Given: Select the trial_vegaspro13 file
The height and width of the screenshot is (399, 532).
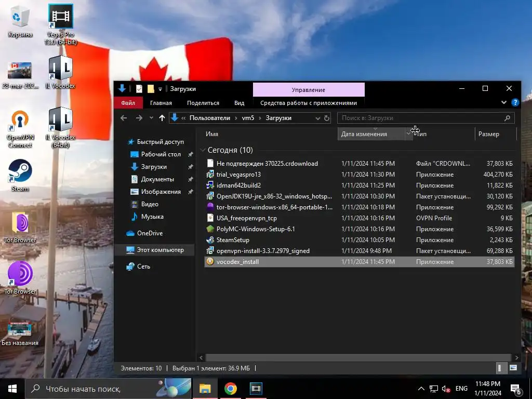Looking at the screenshot, I should point(360,175).
